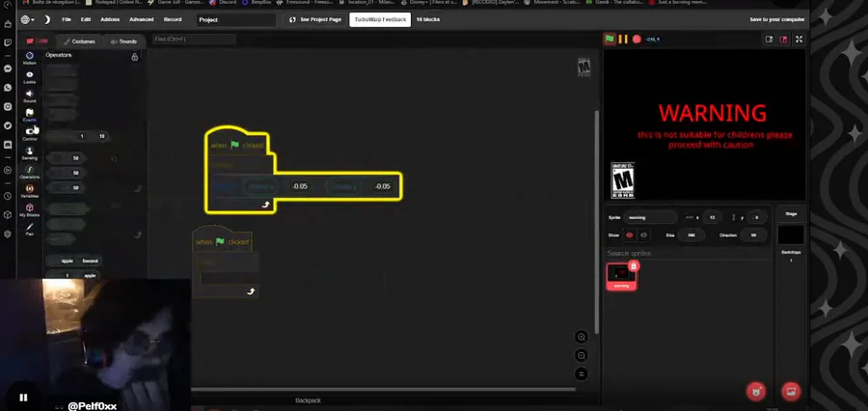Click the Find (Ctrl+F) search box
Viewport: 868px width, 411px height.
pos(194,40)
